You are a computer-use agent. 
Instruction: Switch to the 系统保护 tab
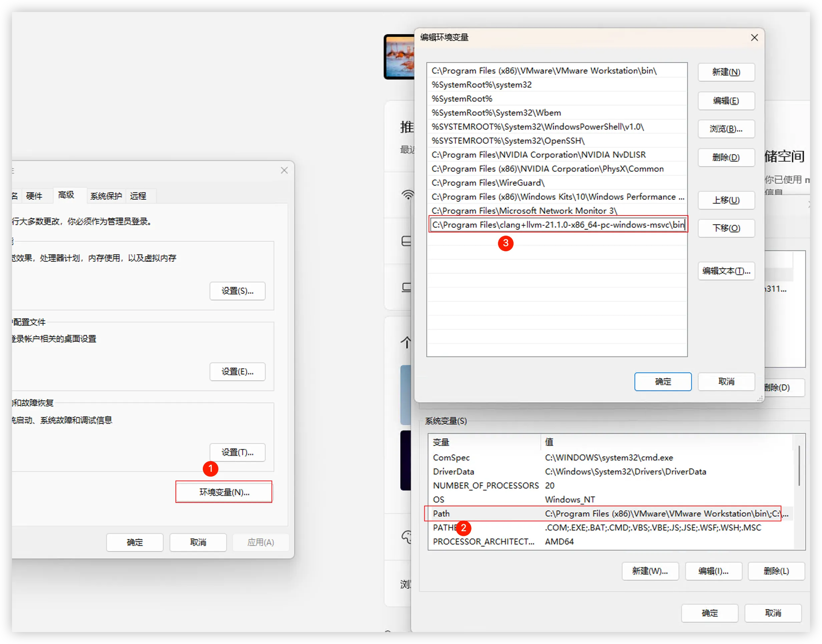pyautogui.click(x=106, y=196)
